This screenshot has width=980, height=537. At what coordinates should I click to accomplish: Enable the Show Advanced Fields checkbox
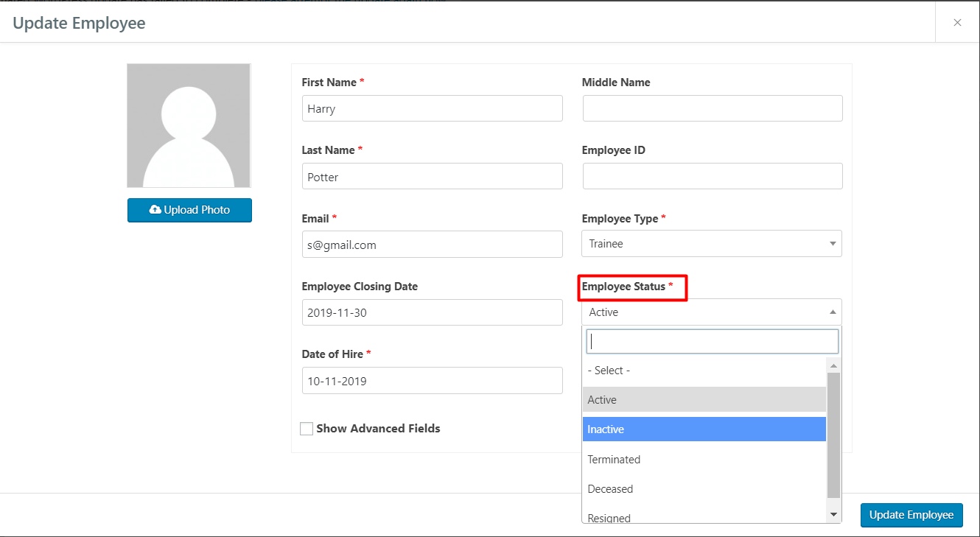(307, 428)
